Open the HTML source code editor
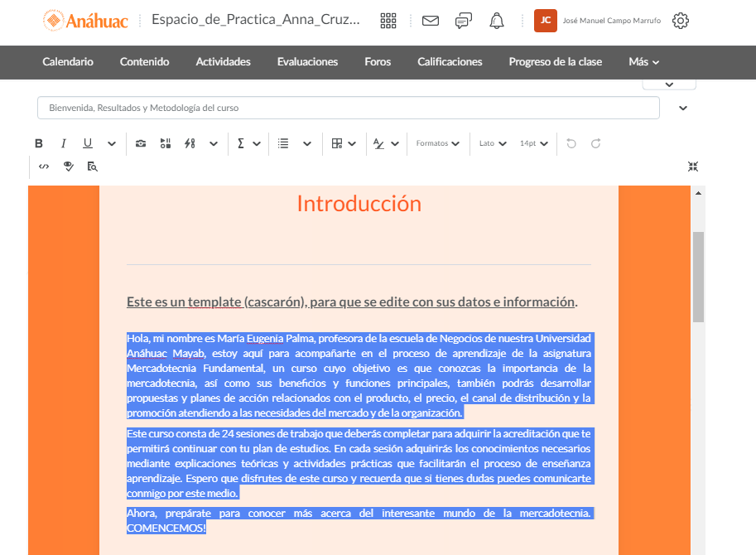 [x=44, y=166]
